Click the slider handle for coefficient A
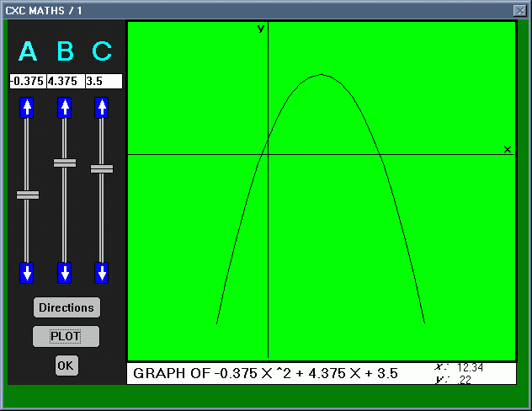532x411 pixels. point(28,195)
